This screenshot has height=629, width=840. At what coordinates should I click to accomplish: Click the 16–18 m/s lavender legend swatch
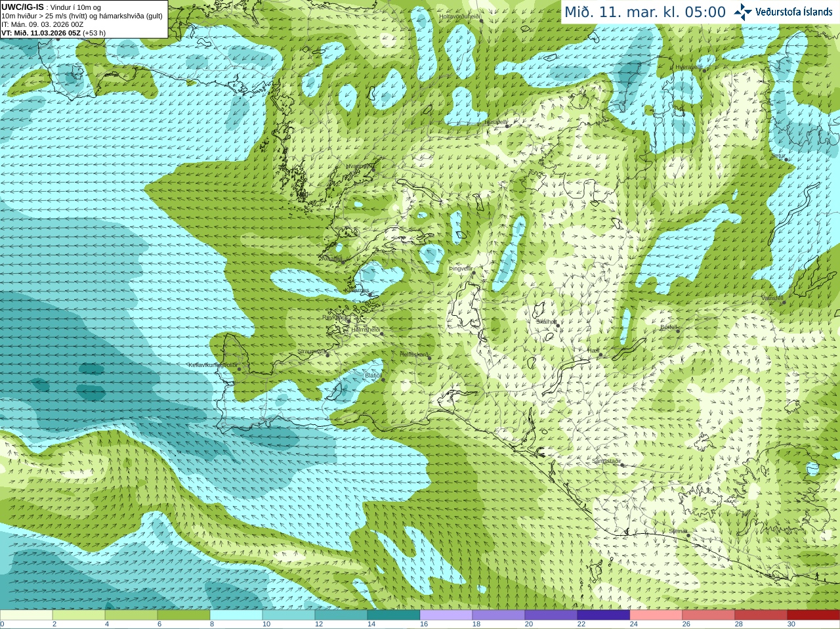[x=446, y=615]
